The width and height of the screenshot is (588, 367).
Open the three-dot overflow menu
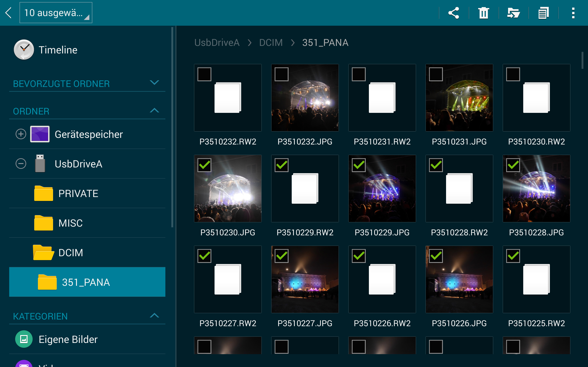tap(573, 13)
